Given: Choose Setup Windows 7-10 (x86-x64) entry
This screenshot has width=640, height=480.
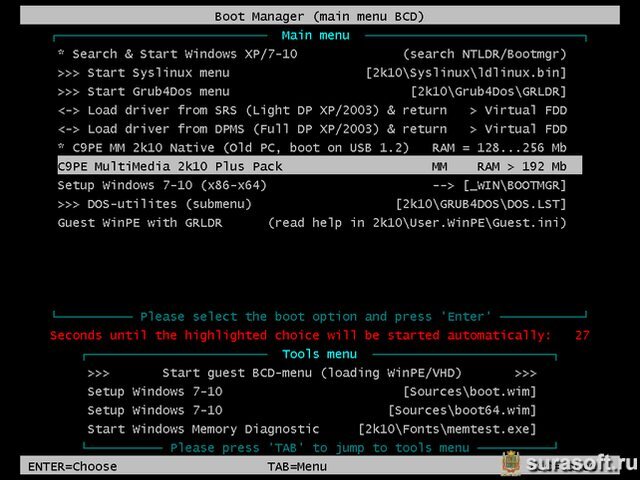Looking at the screenshot, I should pyautogui.click(x=312, y=185).
